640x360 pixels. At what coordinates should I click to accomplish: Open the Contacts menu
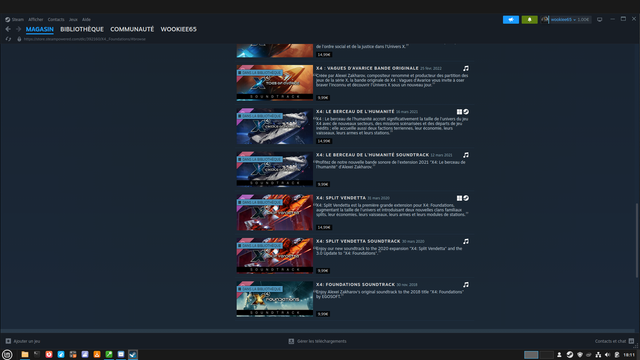click(56, 20)
